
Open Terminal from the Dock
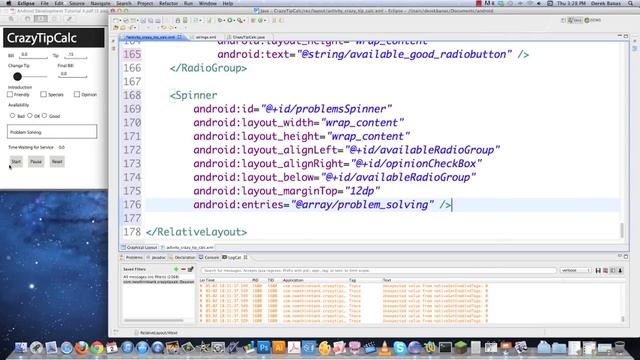445,348
